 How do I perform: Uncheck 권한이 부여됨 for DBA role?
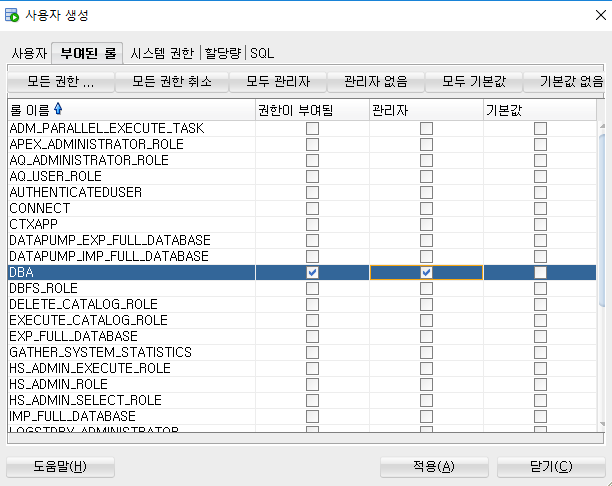pos(312,272)
